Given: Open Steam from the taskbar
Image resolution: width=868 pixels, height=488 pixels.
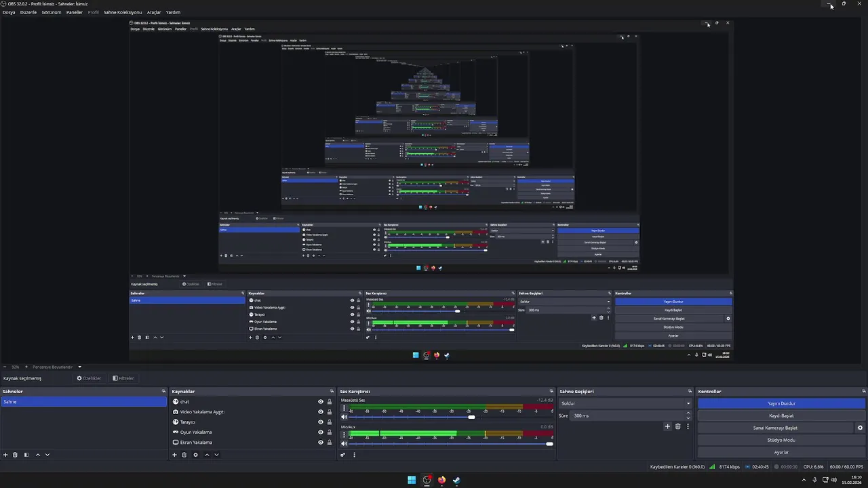Looking at the screenshot, I should [456, 480].
